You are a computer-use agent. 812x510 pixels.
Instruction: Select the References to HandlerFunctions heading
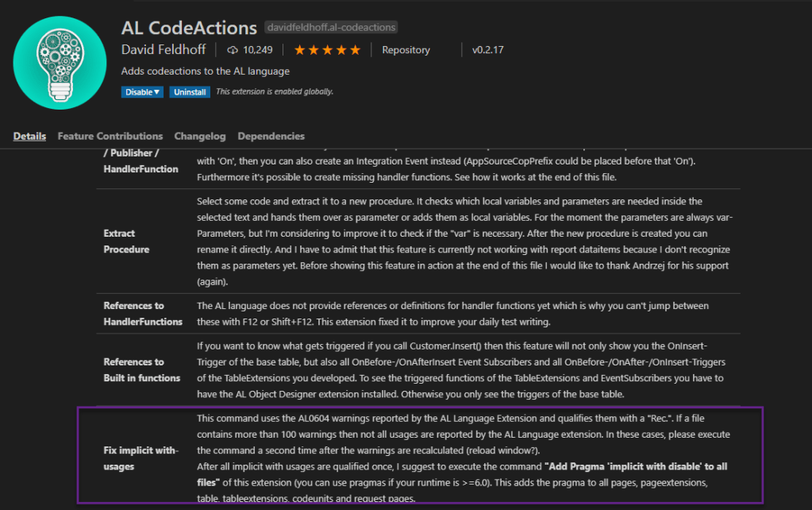143,314
